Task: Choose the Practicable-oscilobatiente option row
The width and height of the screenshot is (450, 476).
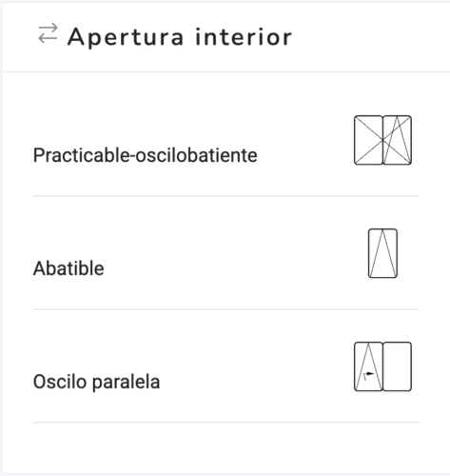Action: pyautogui.click(x=226, y=140)
